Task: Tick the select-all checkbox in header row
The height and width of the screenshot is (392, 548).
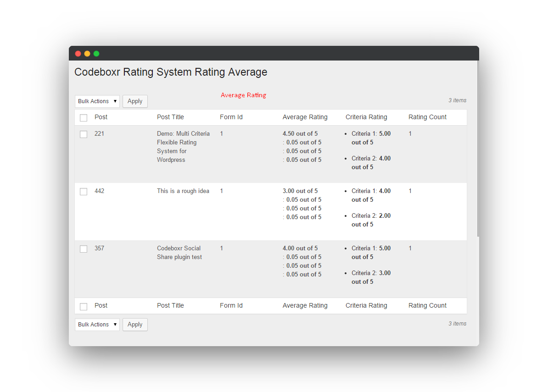Action: click(84, 118)
